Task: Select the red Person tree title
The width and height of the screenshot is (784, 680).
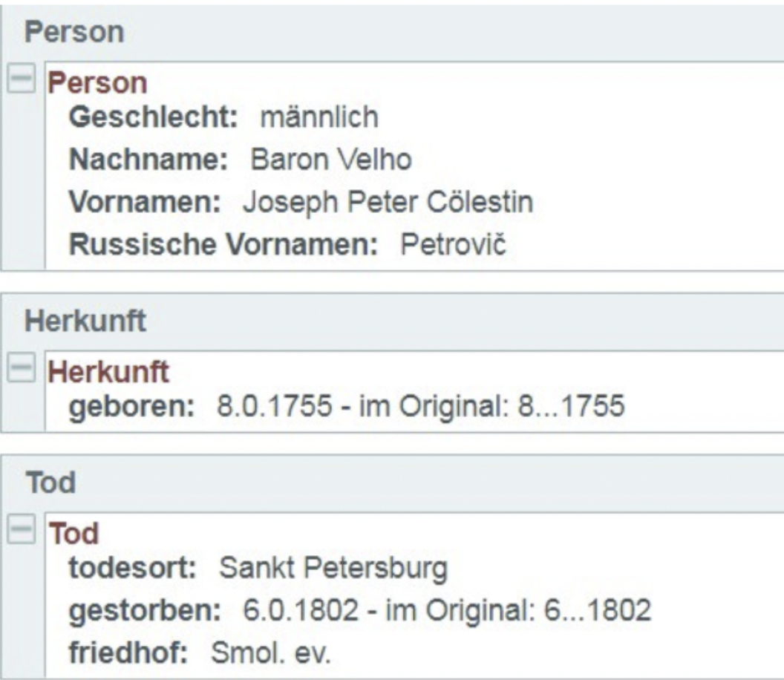Action: click(97, 83)
